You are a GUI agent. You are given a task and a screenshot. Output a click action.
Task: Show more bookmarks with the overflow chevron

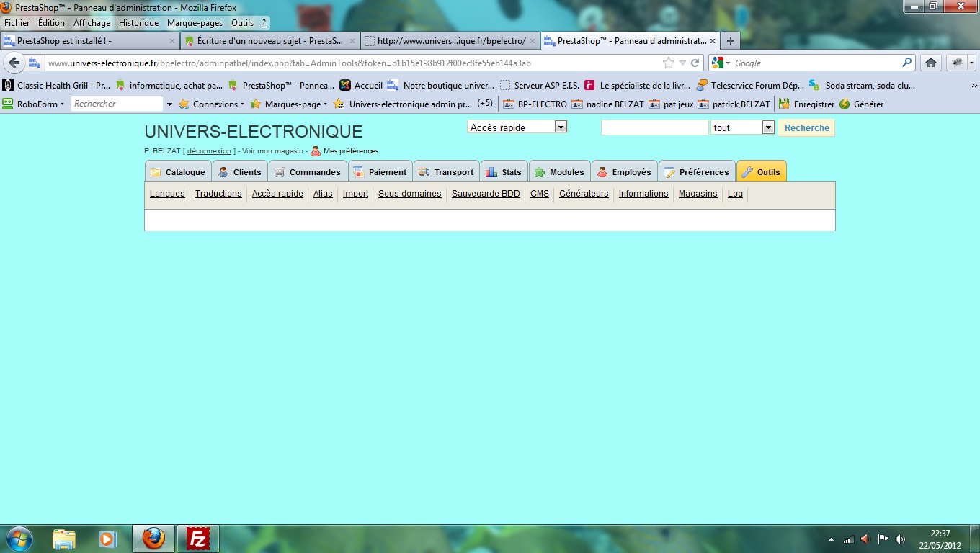coord(975,85)
